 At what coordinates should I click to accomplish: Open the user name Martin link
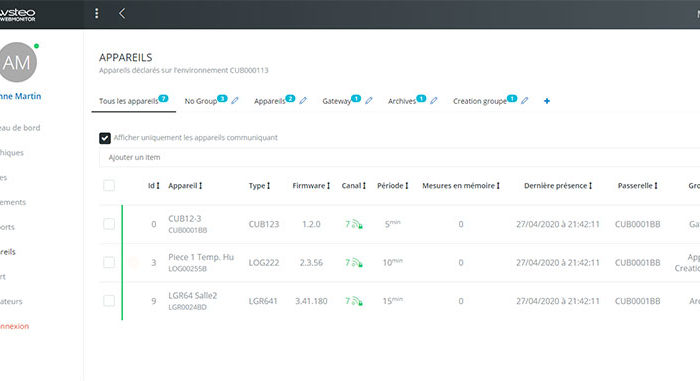[x=21, y=96]
